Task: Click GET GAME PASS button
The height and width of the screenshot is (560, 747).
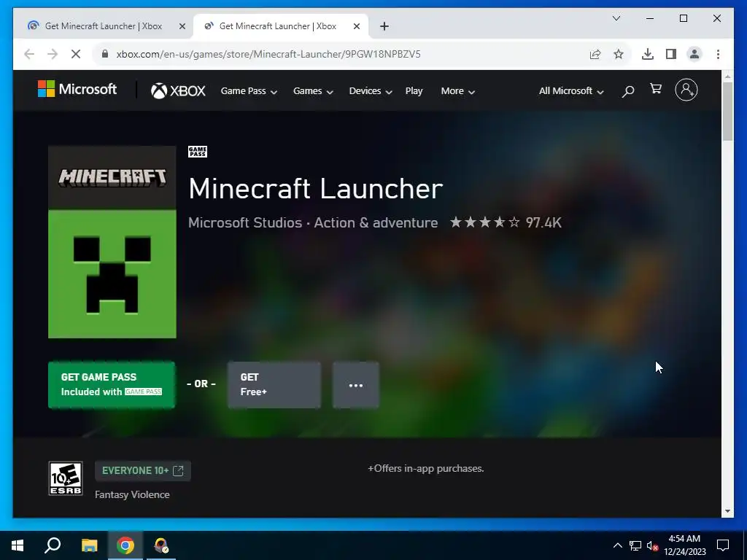Action: [x=112, y=385]
